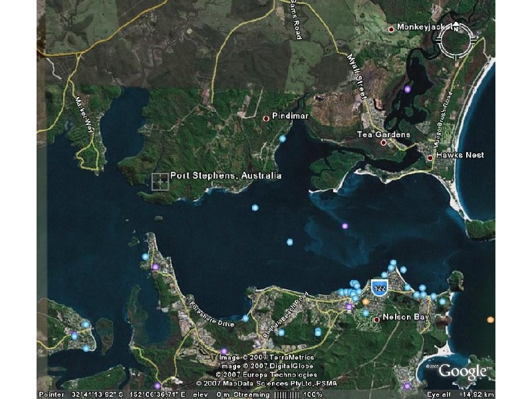Viewport: 532px width, 399px height.
Task: Click the Image © 2007 TerraMetrics attribution
Action: pyautogui.click(x=267, y=357)
